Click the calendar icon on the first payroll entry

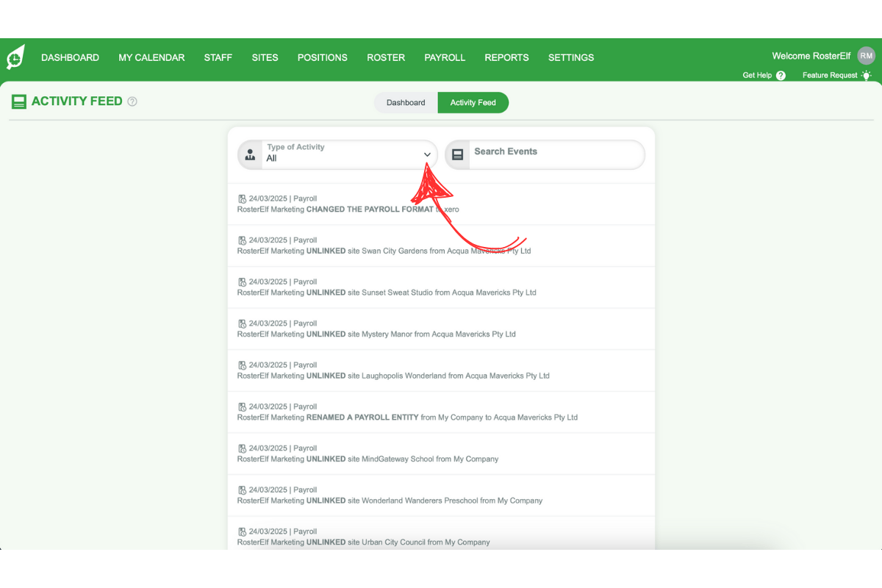coord(243,198)
